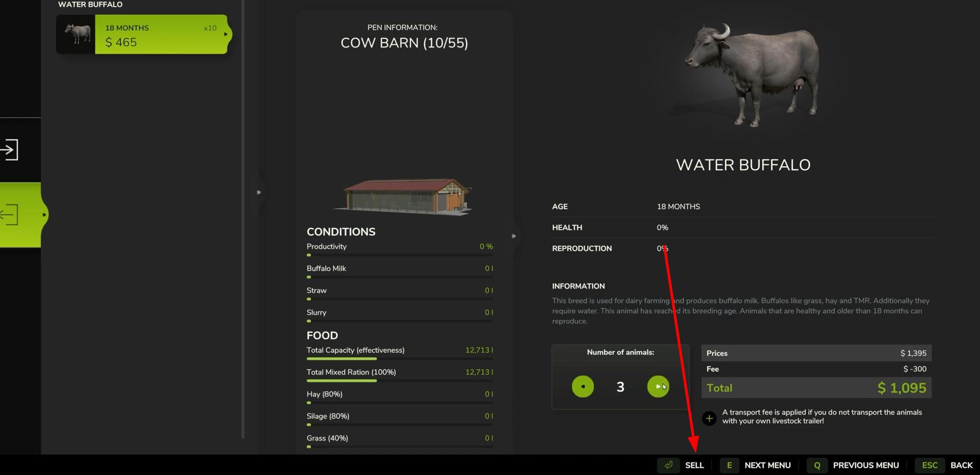
Task: Open the buy animals sidebar tab
Action: 10,150
